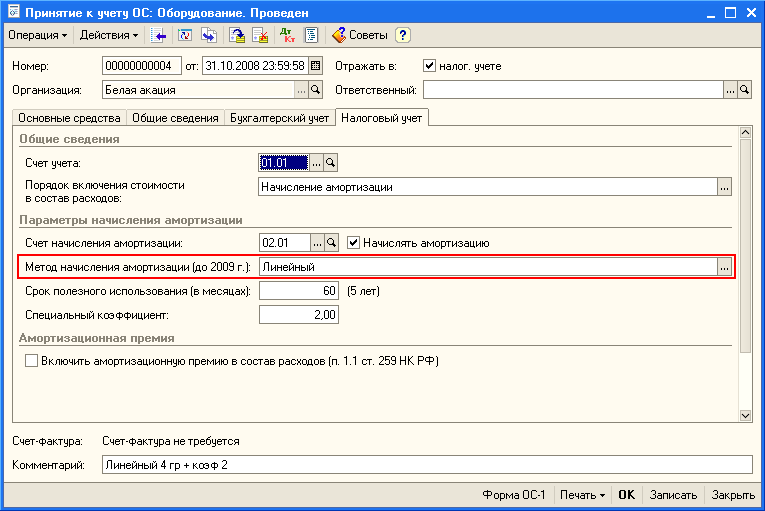The width and height of the screenshot is (765, 511).
Task: Click the (5 лет) text
Action: 363,291
